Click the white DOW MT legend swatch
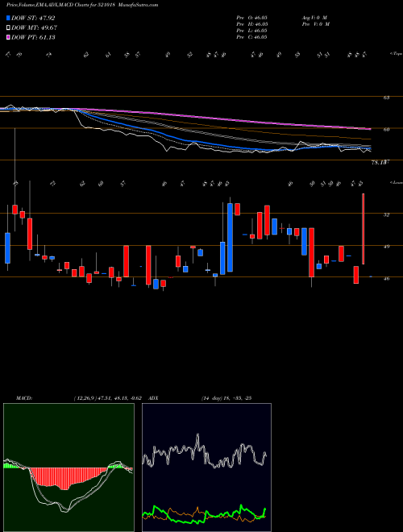The image size is (403, 532). click(8, 27)
